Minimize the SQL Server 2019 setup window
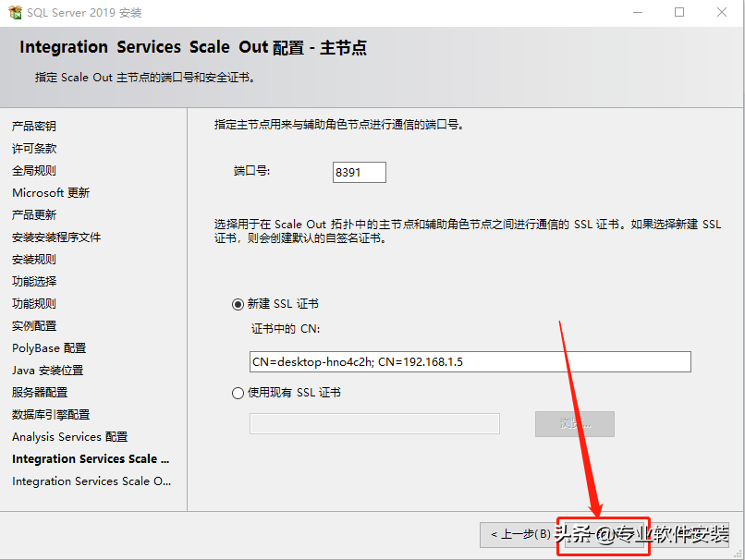Image resolution: width=745 pixels, height=560 pixels. 638,12
